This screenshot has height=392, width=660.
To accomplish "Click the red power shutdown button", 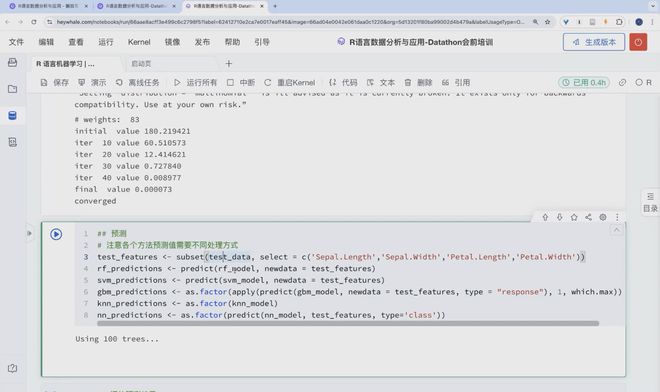I will click(x=638, y=42).
